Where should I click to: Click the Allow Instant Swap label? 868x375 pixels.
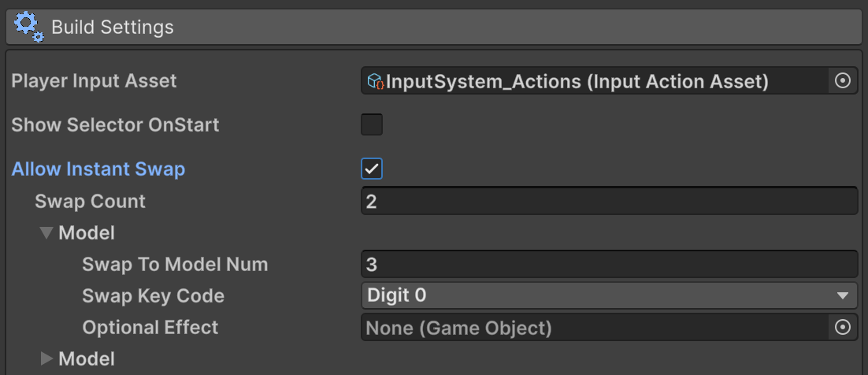tap(98, 169)
